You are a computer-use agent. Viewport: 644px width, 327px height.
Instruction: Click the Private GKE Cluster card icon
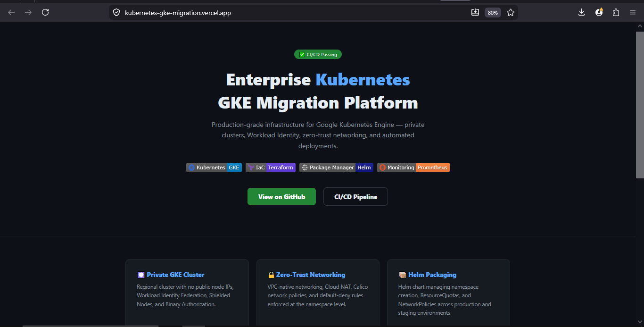coord(140,275)
